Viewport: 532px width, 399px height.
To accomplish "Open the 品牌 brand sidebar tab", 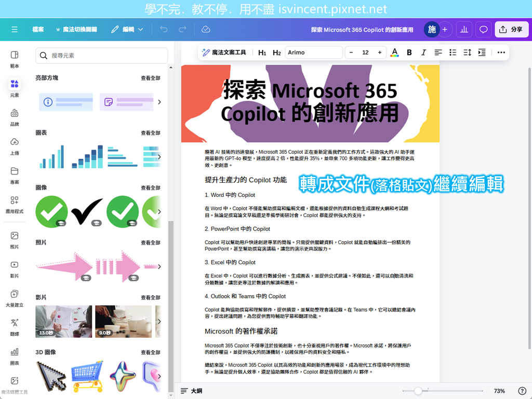I will [14, 117].
